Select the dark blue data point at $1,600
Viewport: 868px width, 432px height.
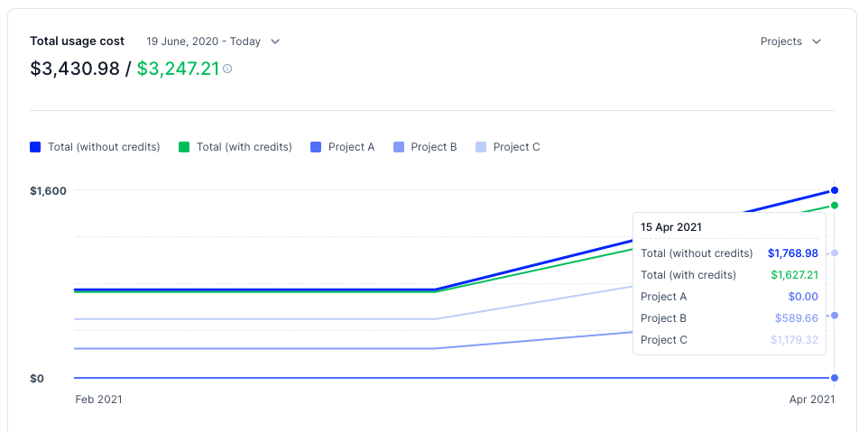(x=835, y=190)
